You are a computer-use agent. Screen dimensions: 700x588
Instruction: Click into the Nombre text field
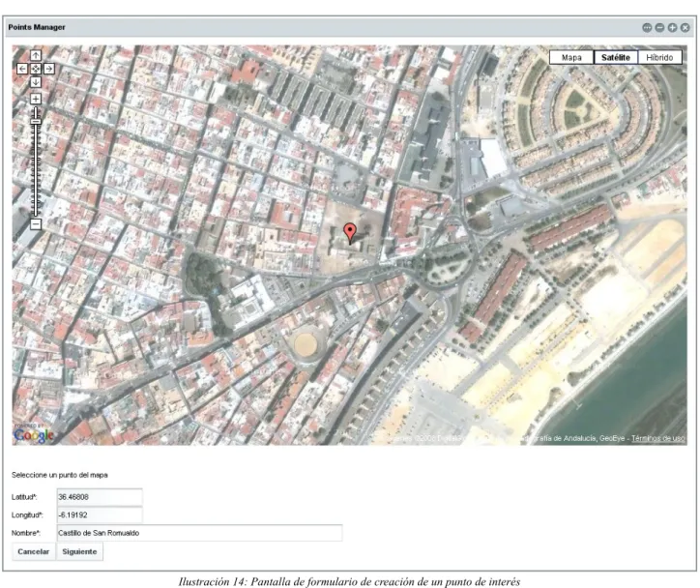pyautogui.click(x=199, y=533)
